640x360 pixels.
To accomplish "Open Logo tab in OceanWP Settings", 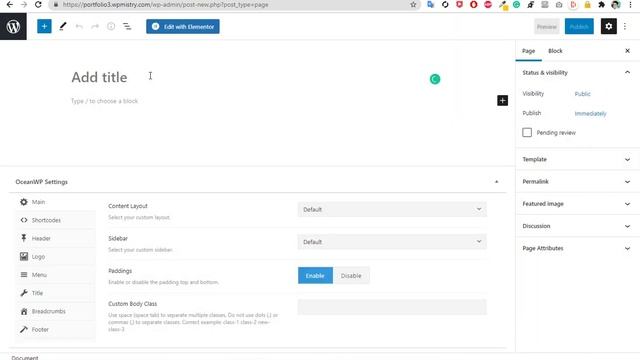I will (x=56, y=257).
